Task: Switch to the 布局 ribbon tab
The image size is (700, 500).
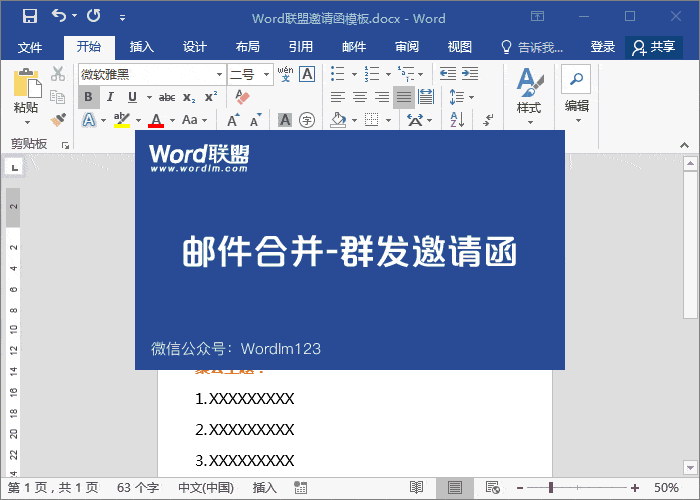Action: pyautogui.click(x=248, y=47)
